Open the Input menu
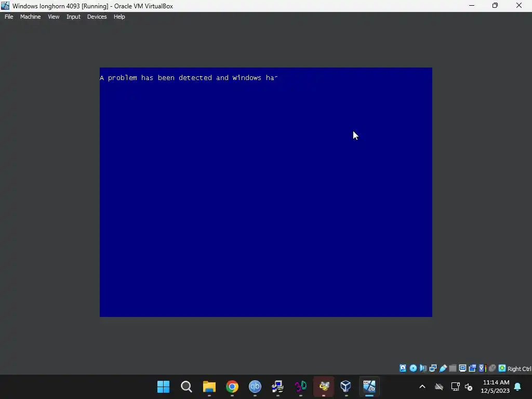This screenshot has width=532, height=399. click(x=73, y=17)
